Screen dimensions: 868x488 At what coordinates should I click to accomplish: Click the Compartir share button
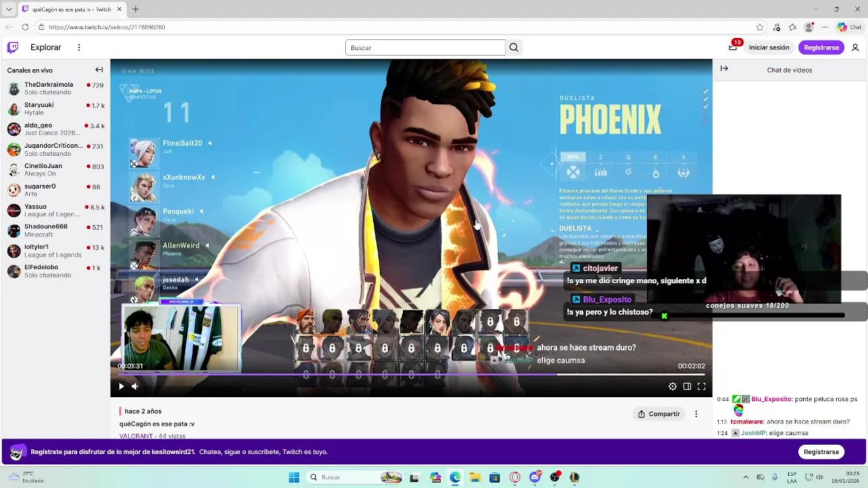[659, 414]
